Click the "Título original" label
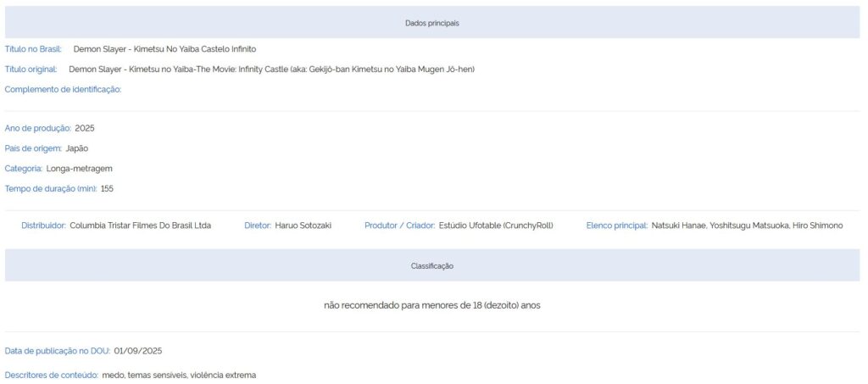This screenshot has height=384, width=868. pyautogui.click(x=31, y=70)
